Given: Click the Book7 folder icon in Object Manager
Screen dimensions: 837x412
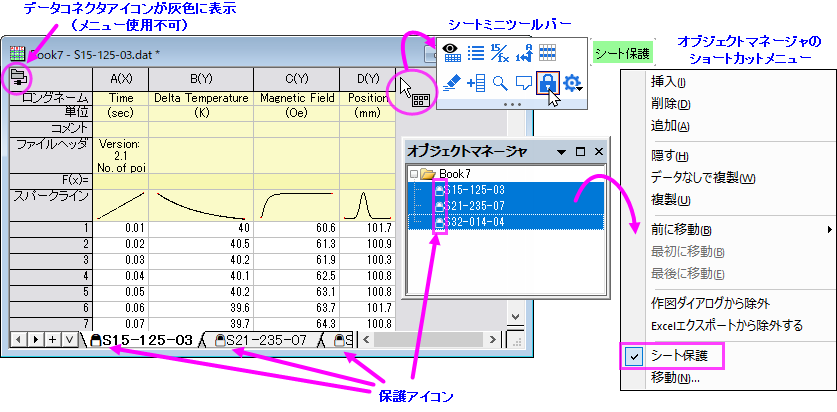Looking at the screenshot, I should click(428, 173).
